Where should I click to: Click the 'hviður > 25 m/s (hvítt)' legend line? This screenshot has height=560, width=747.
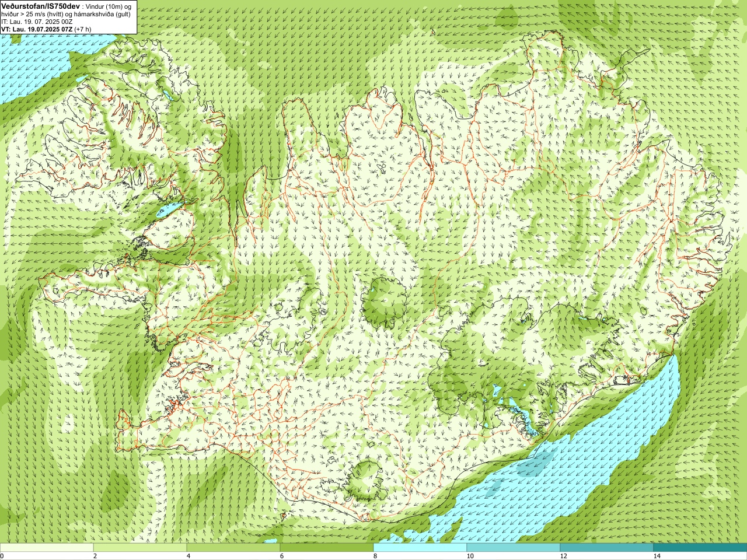[66, 14]
